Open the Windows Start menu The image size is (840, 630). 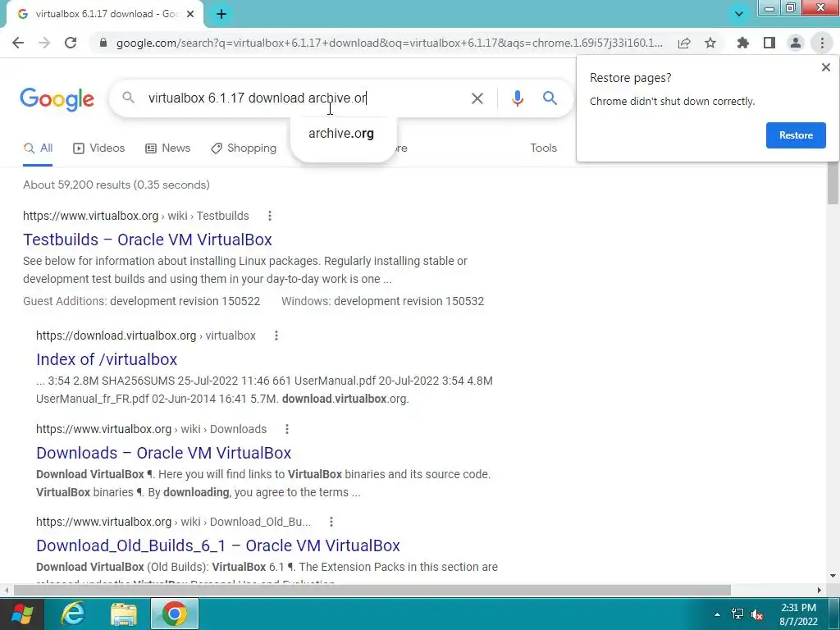pyautogui.click(x=21, y=614)
